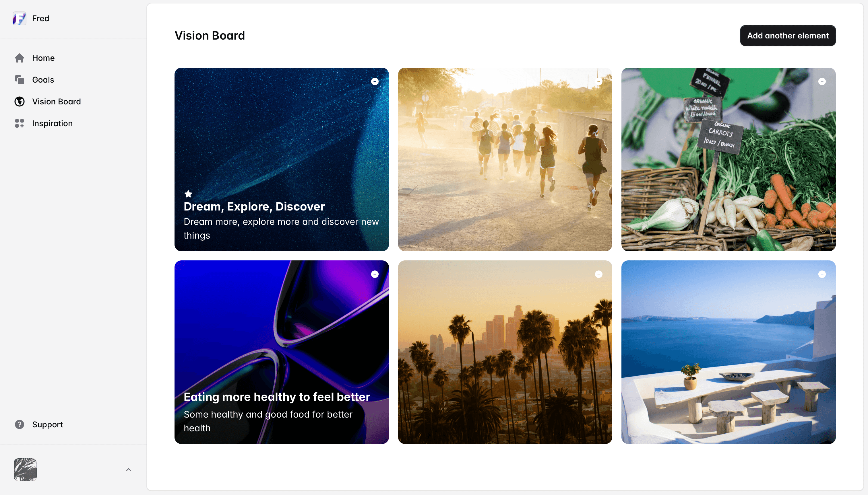Image resolution: width=868 pixels, height=495 pixels.
Task: Click the Inspiration grid-plus icon
Action: coord(20,123)
